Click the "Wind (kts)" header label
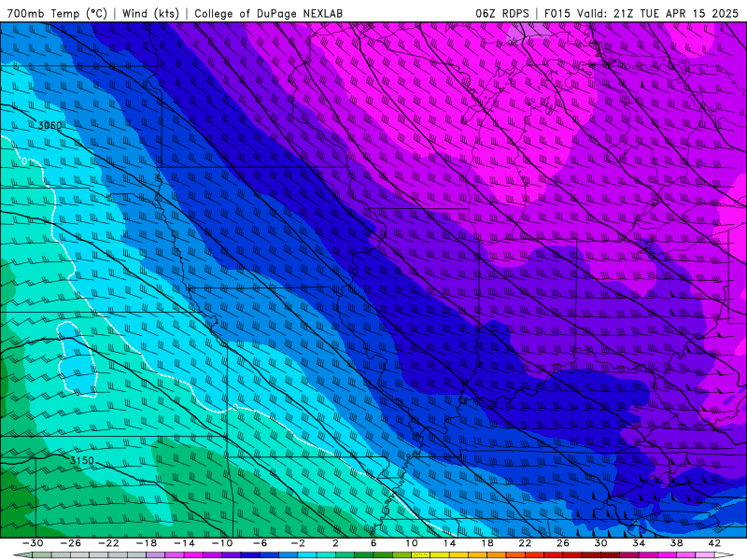This screenshot has height=560, width=747. pyautogui.click(x=150, y=13)
